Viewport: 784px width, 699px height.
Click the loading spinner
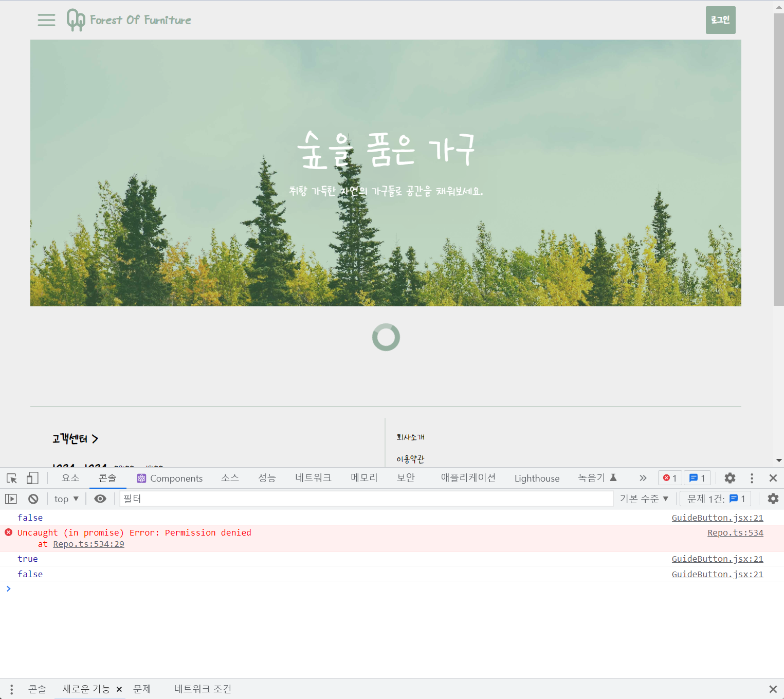pyautogui.click(x=386, y=337)
